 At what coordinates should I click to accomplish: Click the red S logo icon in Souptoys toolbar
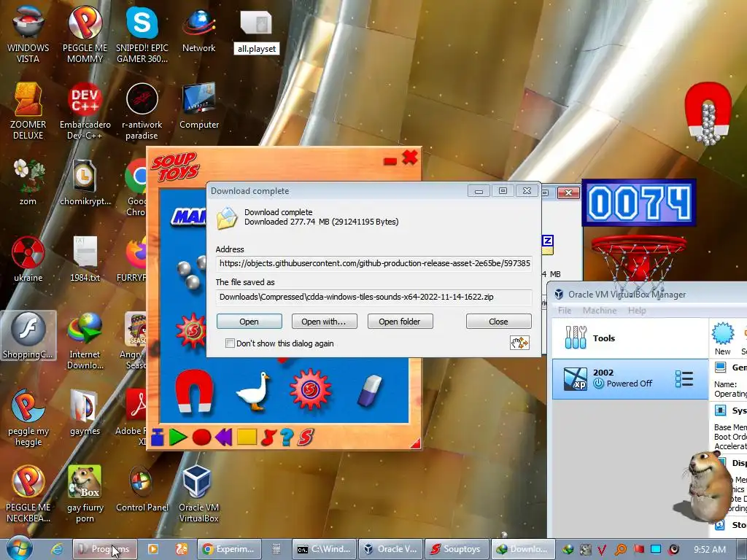pos(306,437)
